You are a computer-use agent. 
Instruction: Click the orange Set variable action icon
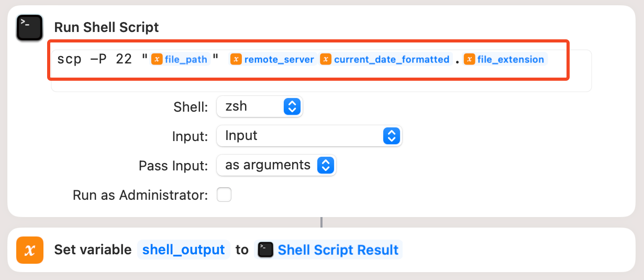point(29,250)
